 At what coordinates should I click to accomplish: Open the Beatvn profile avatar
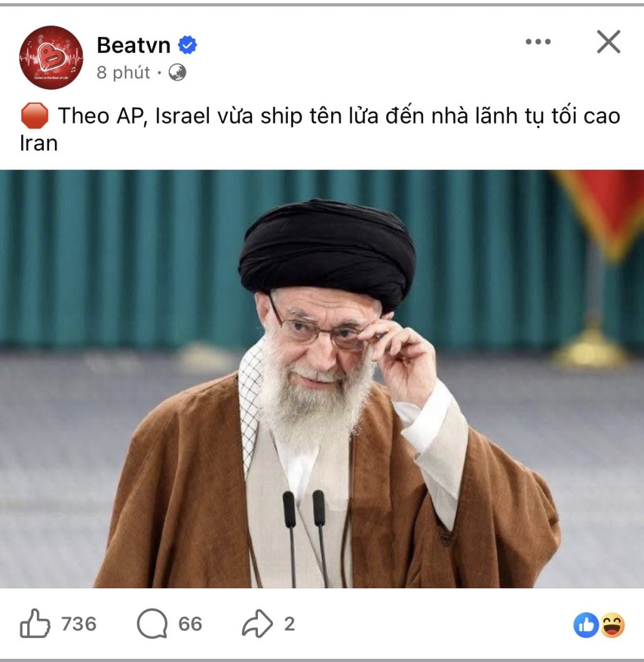coord(51,58)
